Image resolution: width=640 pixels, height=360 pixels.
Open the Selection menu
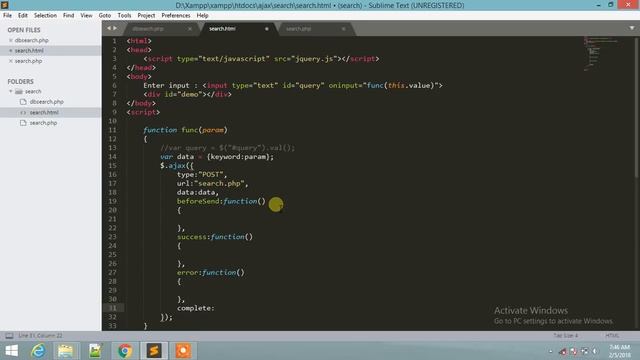45,16
